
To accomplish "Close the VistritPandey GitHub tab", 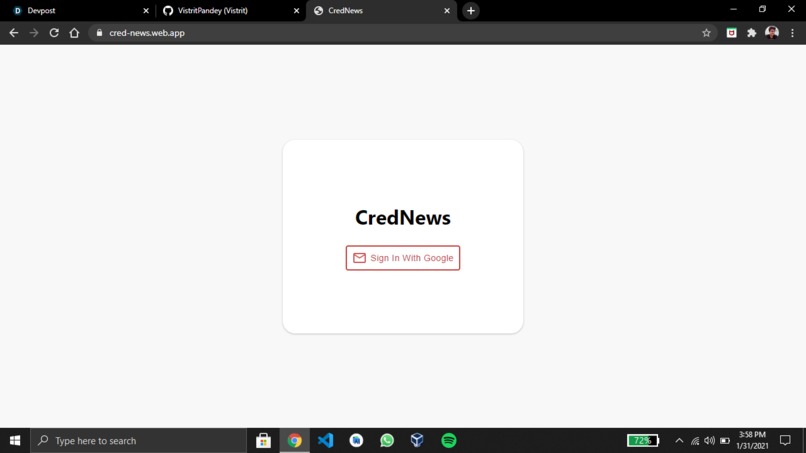I will tap(297, 10).
